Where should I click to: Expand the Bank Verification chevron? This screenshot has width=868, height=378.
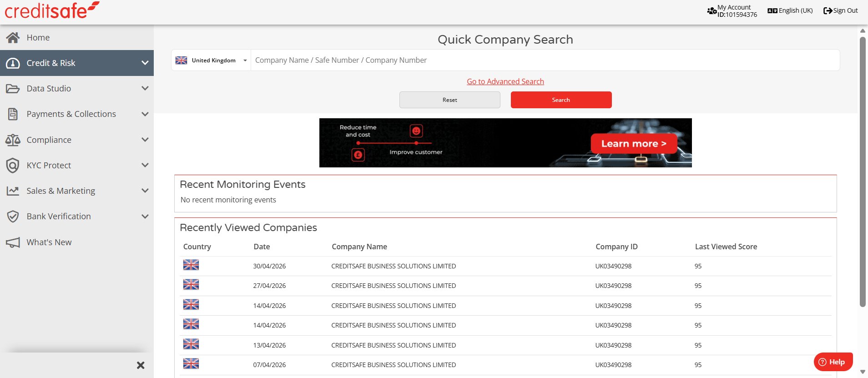click(145, 216)
